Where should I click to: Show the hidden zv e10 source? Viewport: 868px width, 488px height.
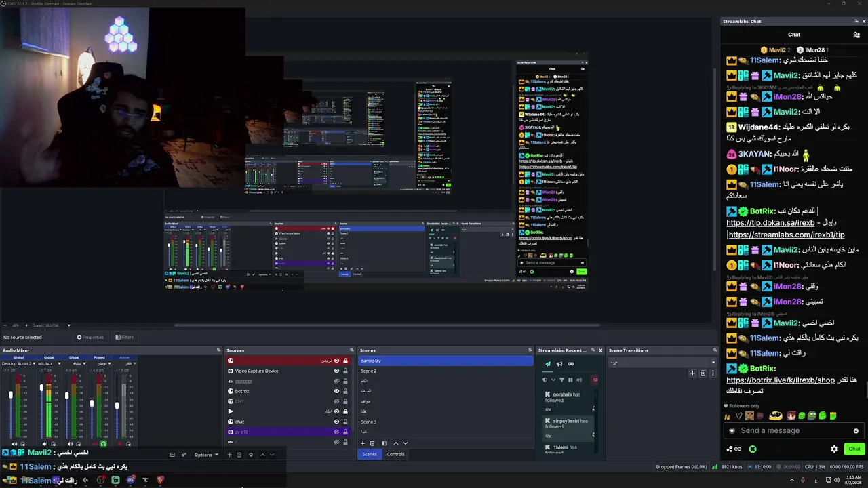click(x=336, y=432)
